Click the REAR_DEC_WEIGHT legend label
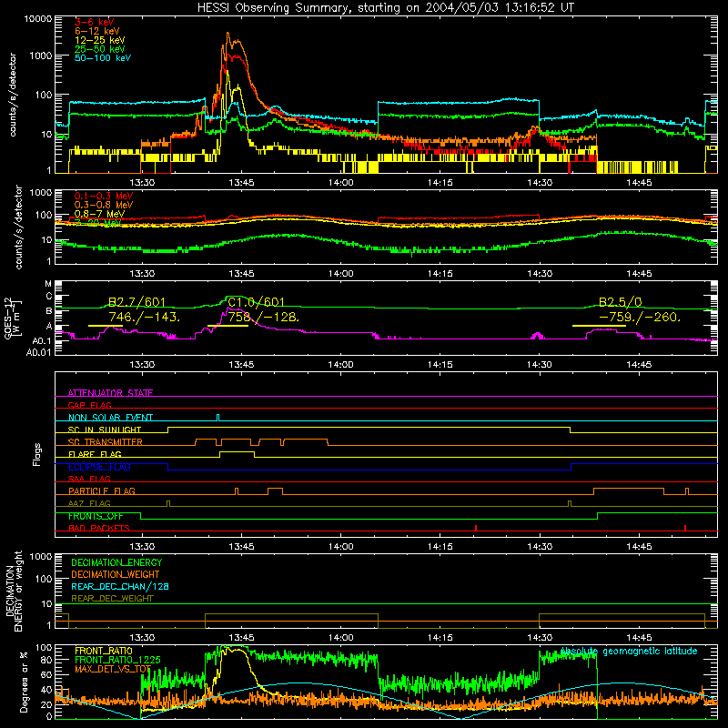Image resolution: width=728 pixels, height=728 pixels. point(112,599)
